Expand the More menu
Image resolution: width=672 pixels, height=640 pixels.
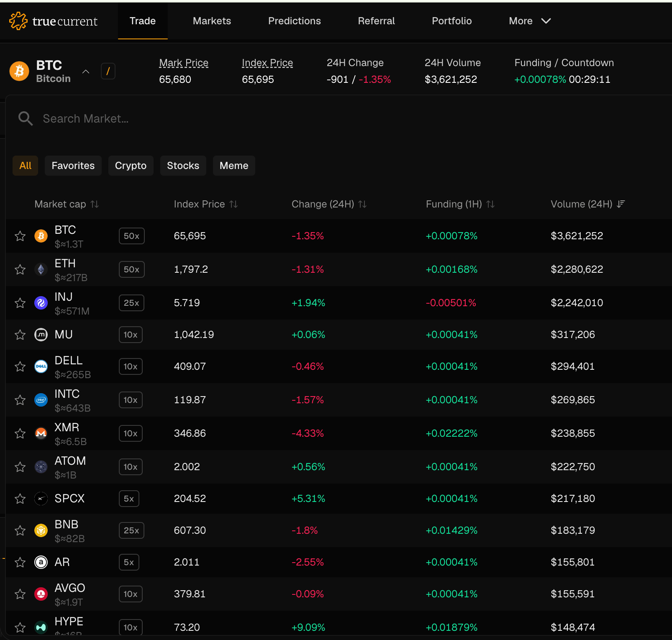point(530,21)
